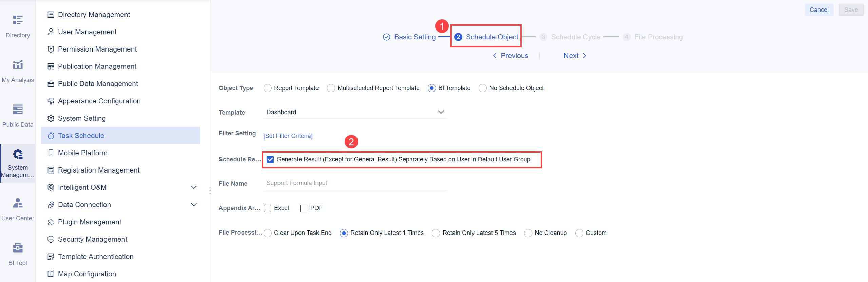
Task: Open the Directory sidebar icon
Action: [x=18, y=20]
